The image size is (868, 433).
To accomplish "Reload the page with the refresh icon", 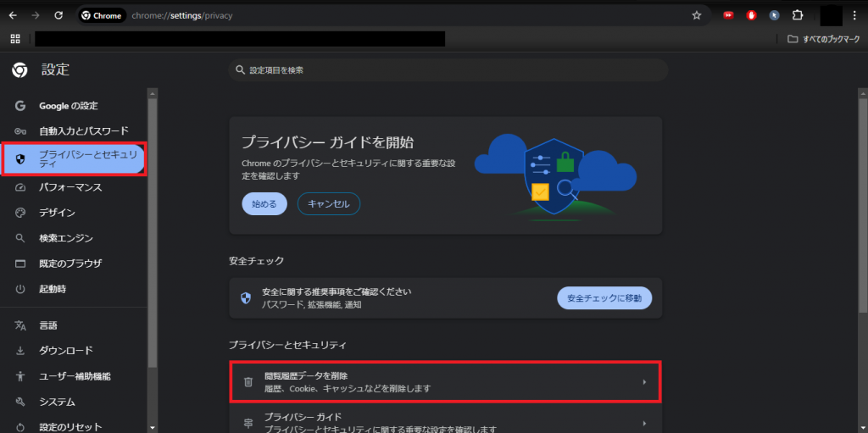I will [x=58, y=15].
